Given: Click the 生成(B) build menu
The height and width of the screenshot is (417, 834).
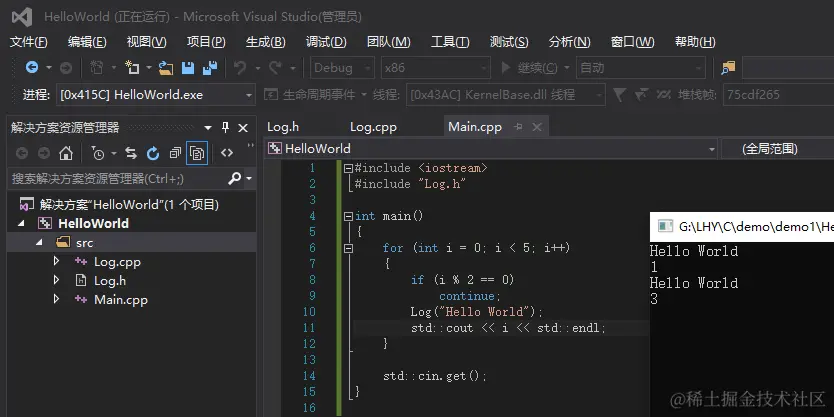Looking at the screenshot, I should click(x=266, y=41).
